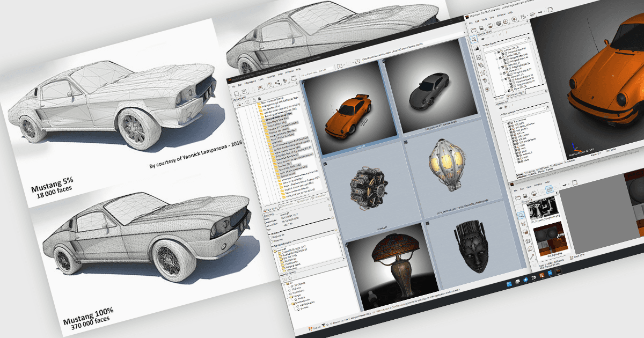644x338 pixels.
Task: Toggle 'Plane.001_24' object checkbox
Action: click(x=502, y=67)
